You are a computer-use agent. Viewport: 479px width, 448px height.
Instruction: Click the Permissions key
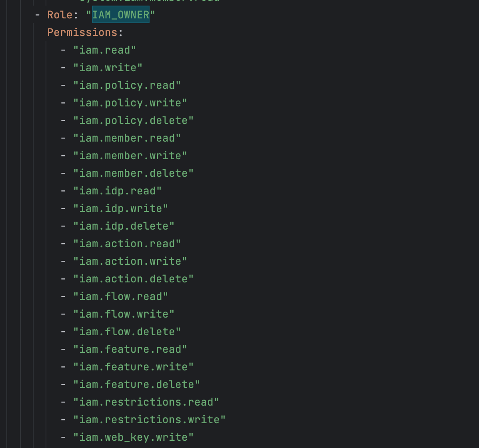point(82,32)
